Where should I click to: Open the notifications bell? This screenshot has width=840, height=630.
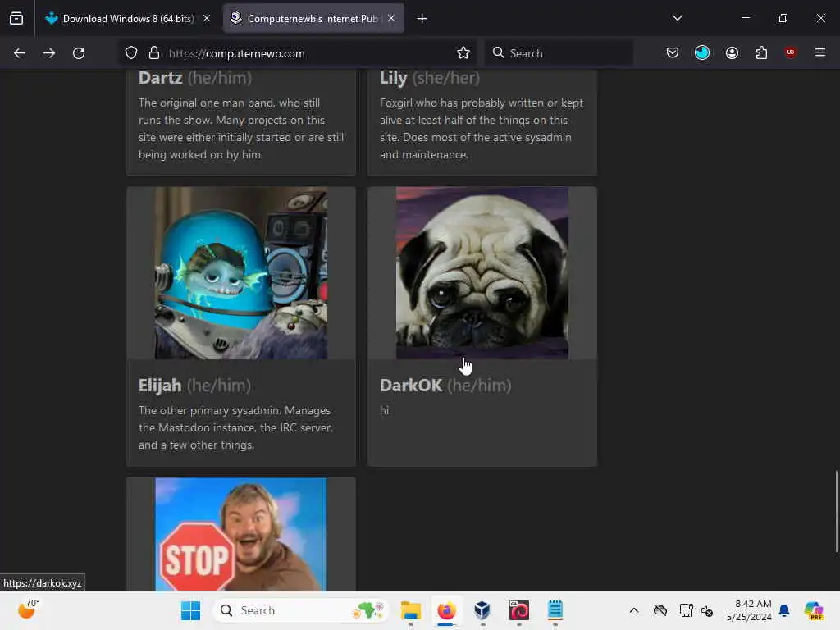coord(784,610)
